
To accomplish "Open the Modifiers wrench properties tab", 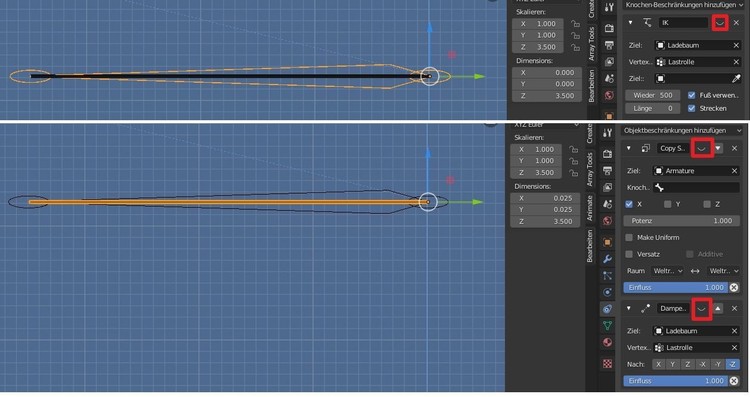I will tap(607, 259).
